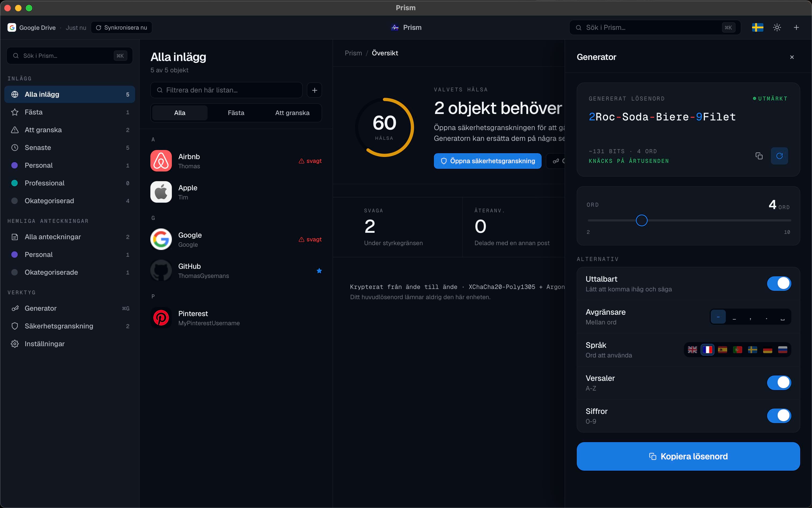
Task: Choose English flag for word language
Action: click(693, 350)
